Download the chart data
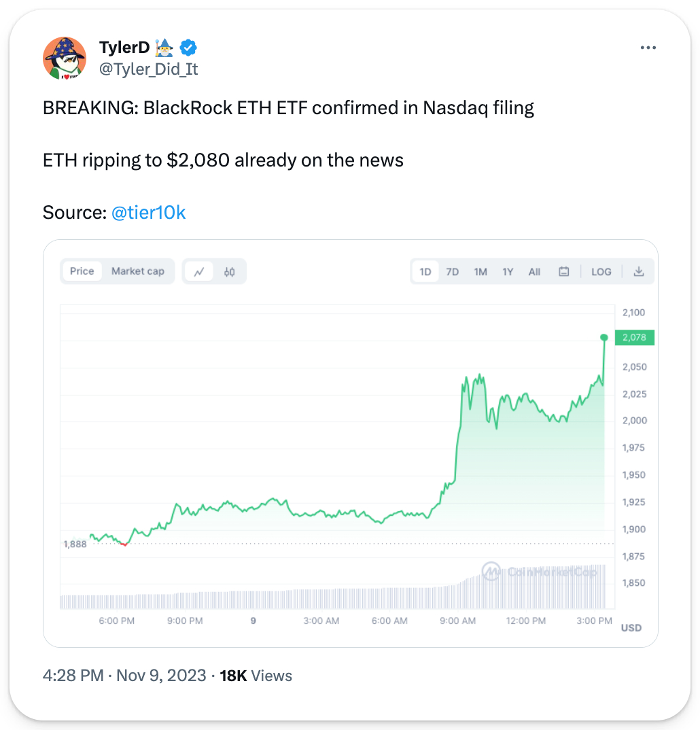The height and width of the screenshot is (730, 700). [639, 271]
